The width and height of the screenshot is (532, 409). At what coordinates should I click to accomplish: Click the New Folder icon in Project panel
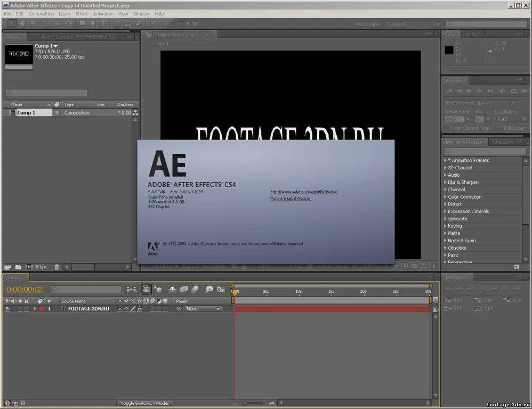[x=18, y=267]
